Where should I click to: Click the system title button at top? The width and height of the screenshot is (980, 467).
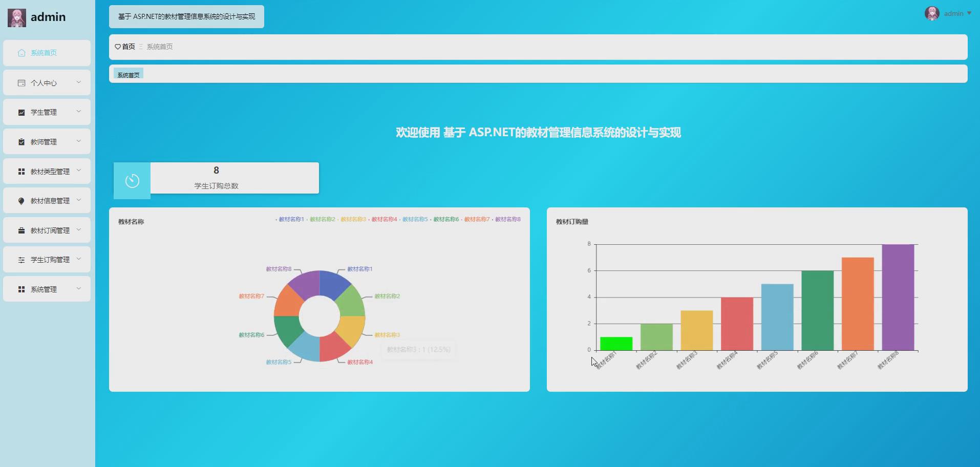[186, 16]
